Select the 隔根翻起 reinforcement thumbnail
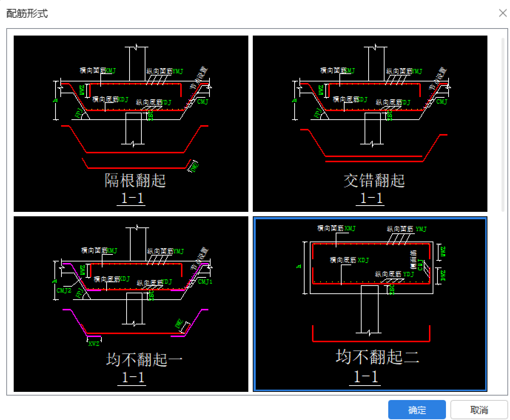The width and height of the screenshot is (510, 420). [x=131, y=124]
